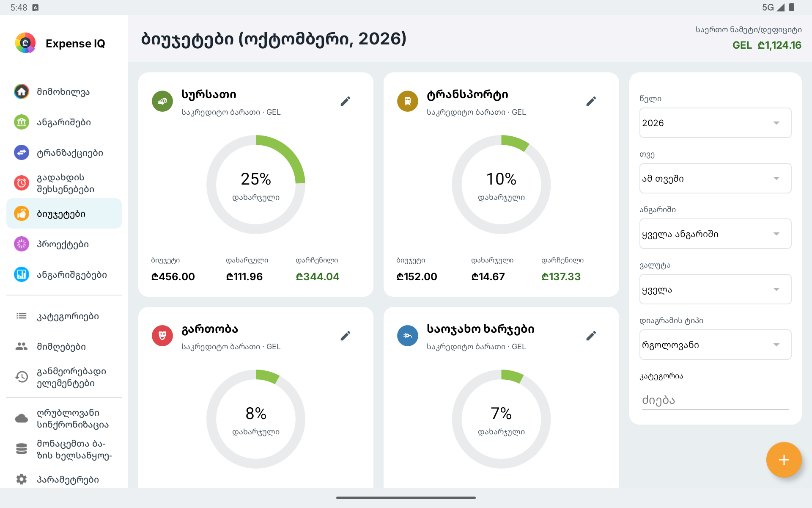Open პარამეტრები settings item
The width and height of the screenshot is (812, 508).
click(64, 479)
